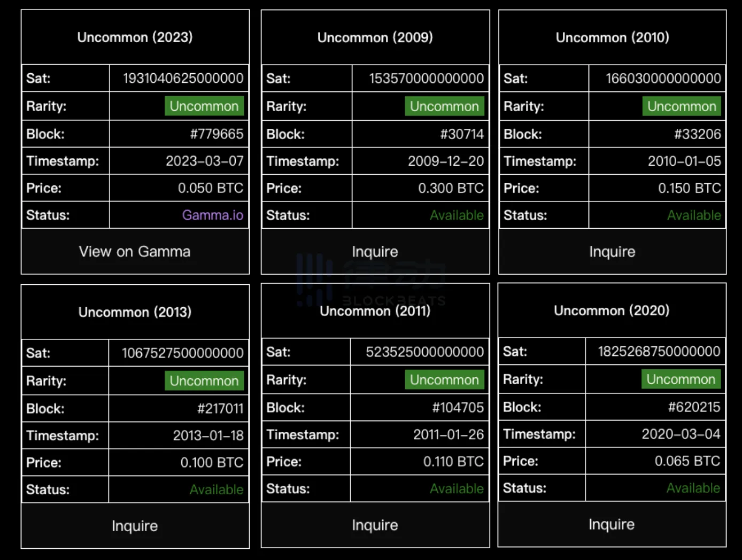Click Inquire on the Uncommon (2009) card
The height and width of the screenshot is (560, 742).
pos(375,252)
